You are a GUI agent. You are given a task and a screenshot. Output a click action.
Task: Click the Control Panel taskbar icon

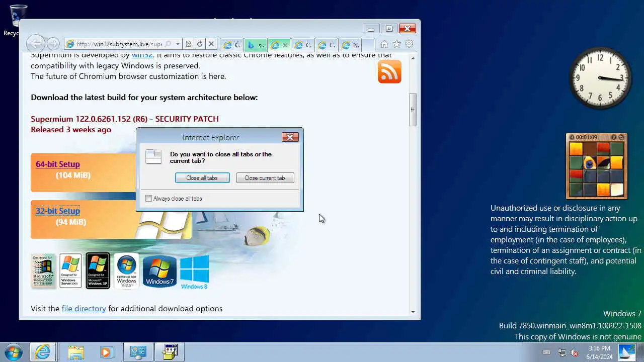[x=138, y=352]
